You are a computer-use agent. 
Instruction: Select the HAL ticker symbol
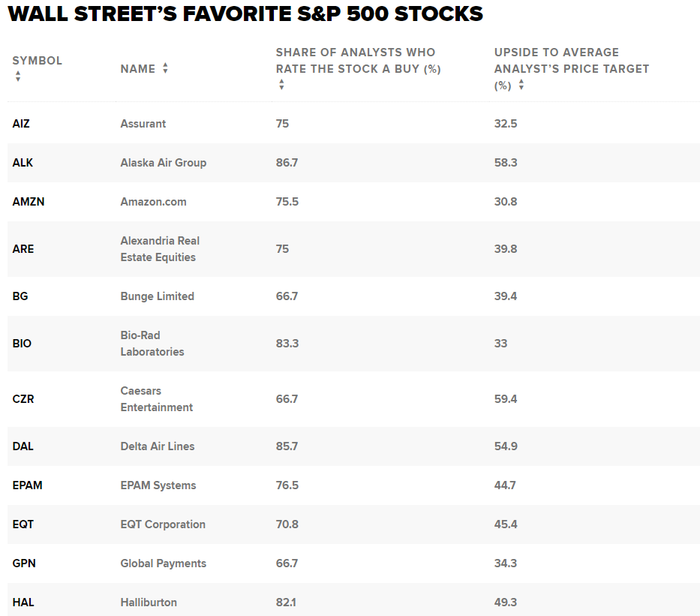(23, 602)
